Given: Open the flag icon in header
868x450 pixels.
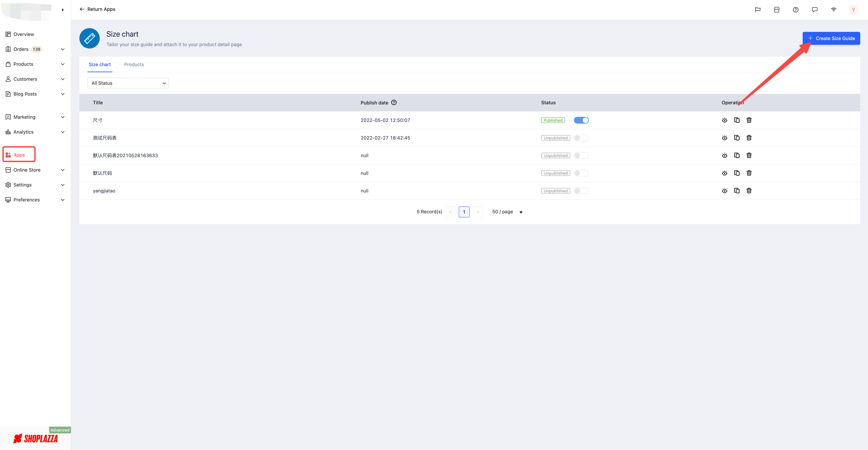Looking at the screenshot, I should click(757, 10).
